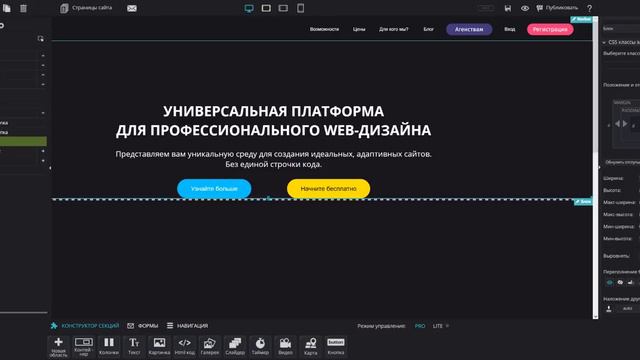
Task: Click plus expander below green row
Action: [43, 151]
